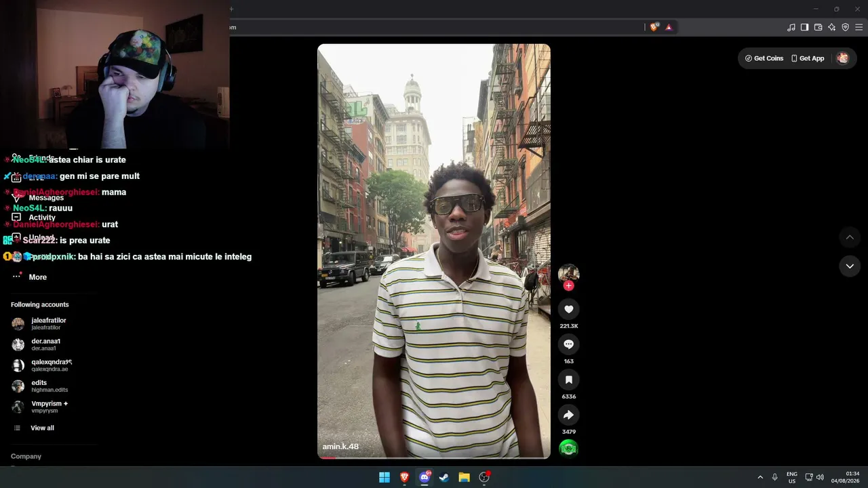Open Activity in the sidebar
Image resolution: width=868 pixels, height=488 pixels.
coord(34,218)
